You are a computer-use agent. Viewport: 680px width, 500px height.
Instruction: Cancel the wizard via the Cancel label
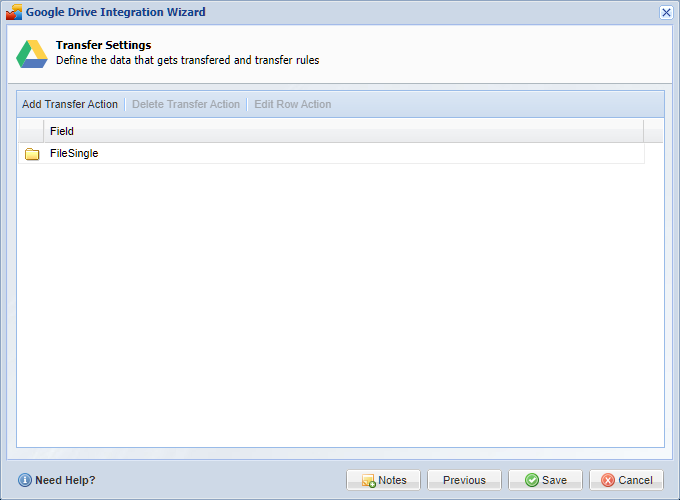(635, 480)
